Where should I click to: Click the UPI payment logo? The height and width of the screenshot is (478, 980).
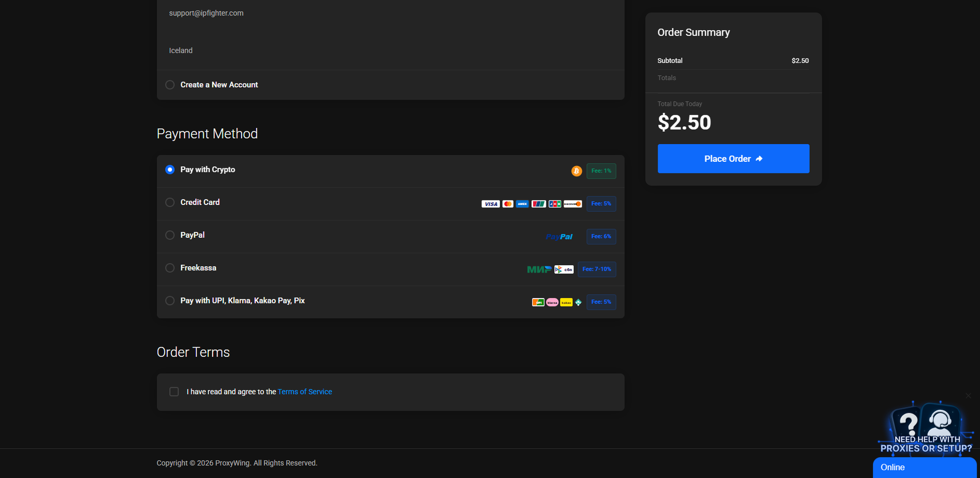coord(538,302)
